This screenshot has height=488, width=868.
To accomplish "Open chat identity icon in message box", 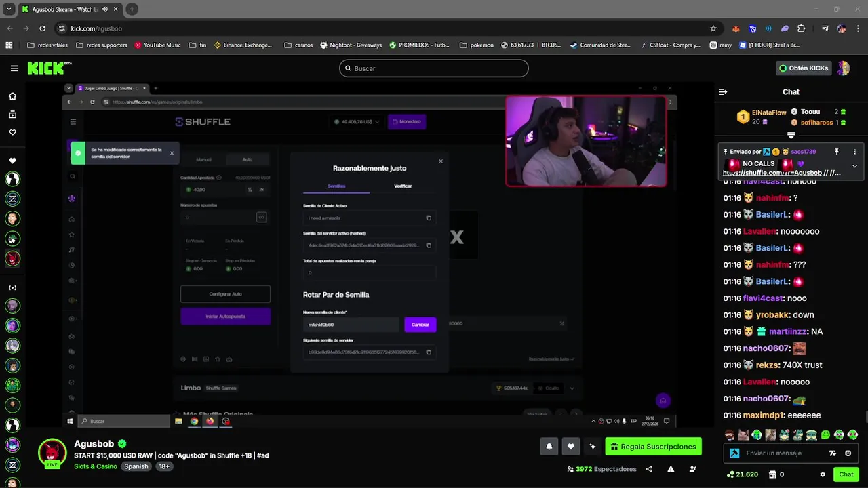I will [x=734, y=453].
